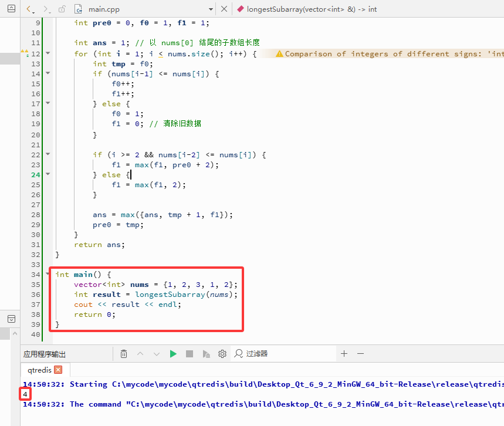Image resolution: width=504 pixels, height=426 pixels.
Task: Click line number 24 in the gutter
Action: coord(36,175)
